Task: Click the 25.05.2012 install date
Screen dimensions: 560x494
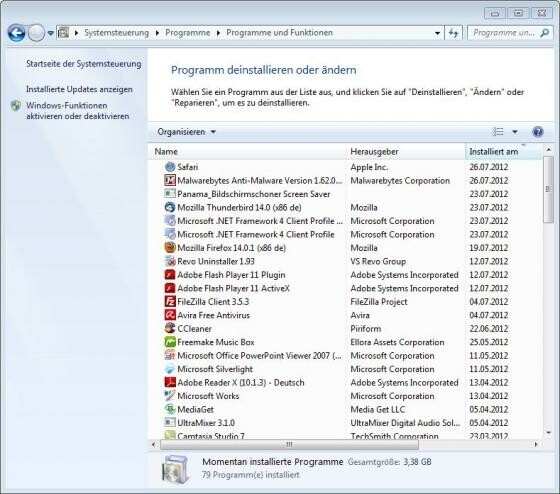Action: click(x=489, y=342)
